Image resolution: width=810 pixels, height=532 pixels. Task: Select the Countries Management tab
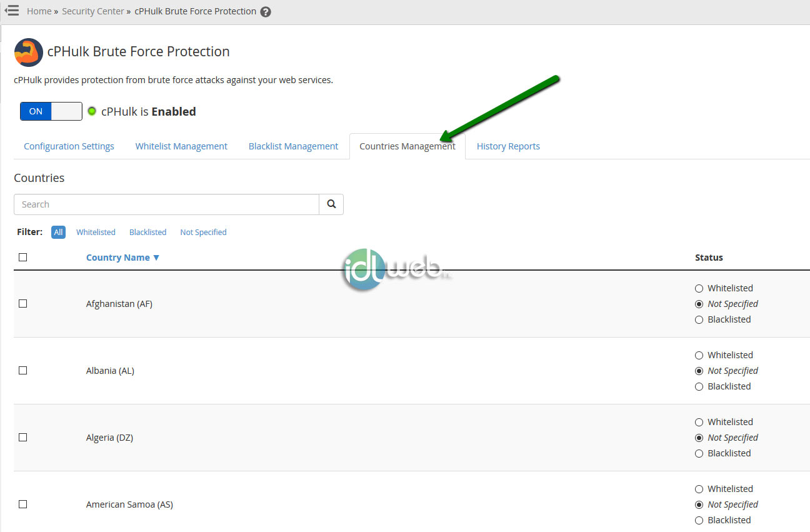coord(407,146)
